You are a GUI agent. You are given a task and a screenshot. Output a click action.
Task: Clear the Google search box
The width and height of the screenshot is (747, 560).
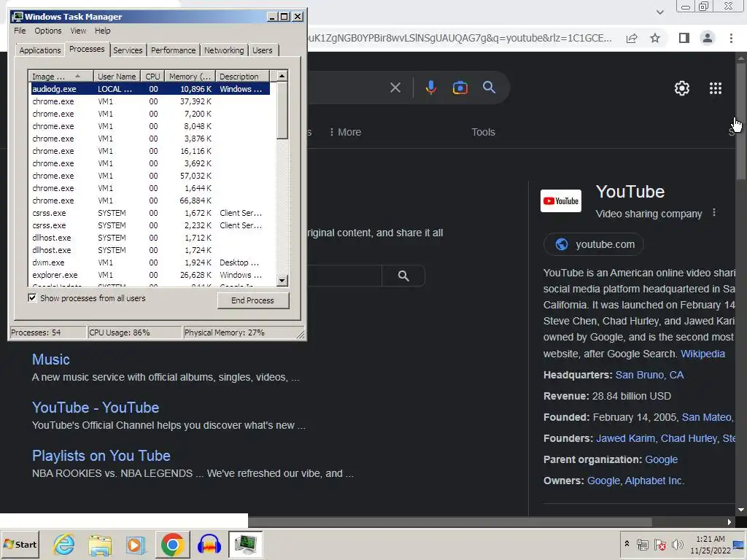coord(395,87)
